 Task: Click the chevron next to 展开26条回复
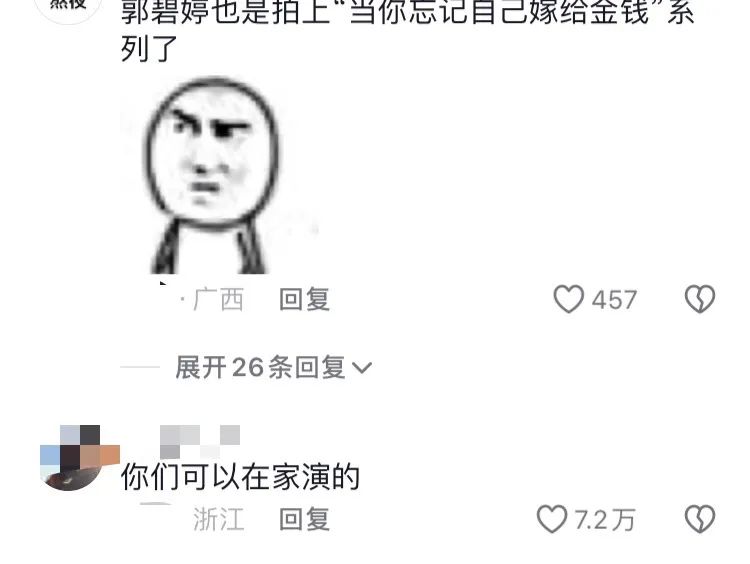tap(362, 368)
